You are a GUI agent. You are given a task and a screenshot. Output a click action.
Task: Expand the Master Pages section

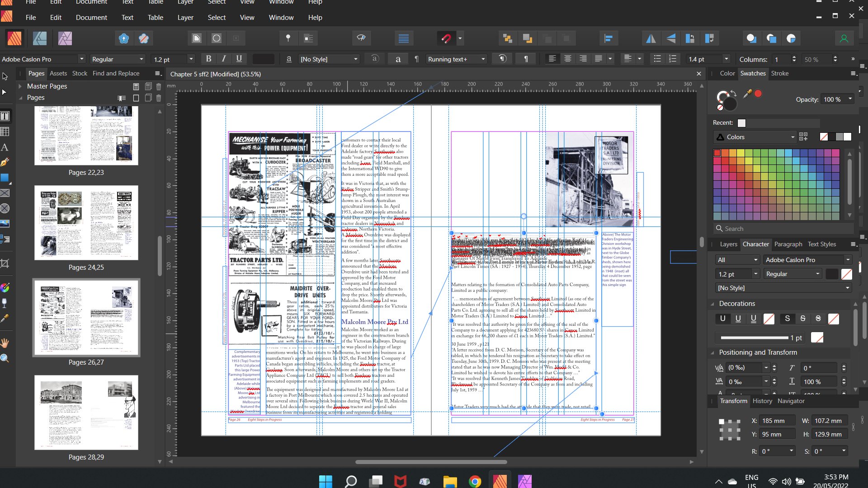pos(20,86)
